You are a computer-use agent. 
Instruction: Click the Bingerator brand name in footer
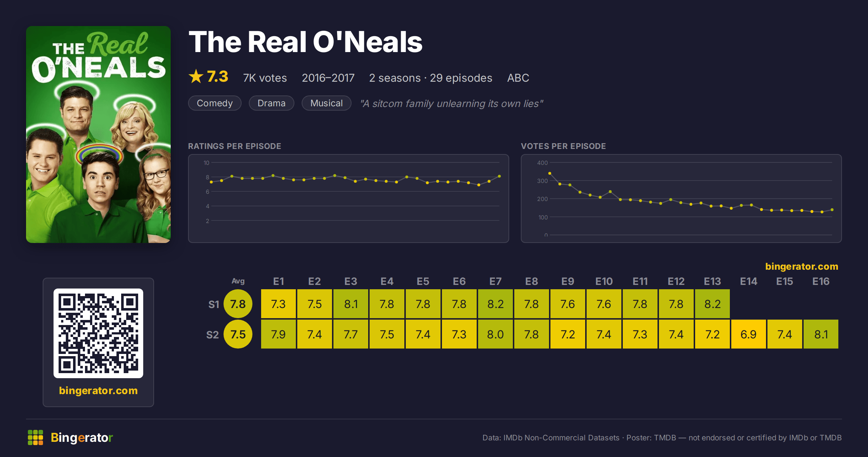82,437
